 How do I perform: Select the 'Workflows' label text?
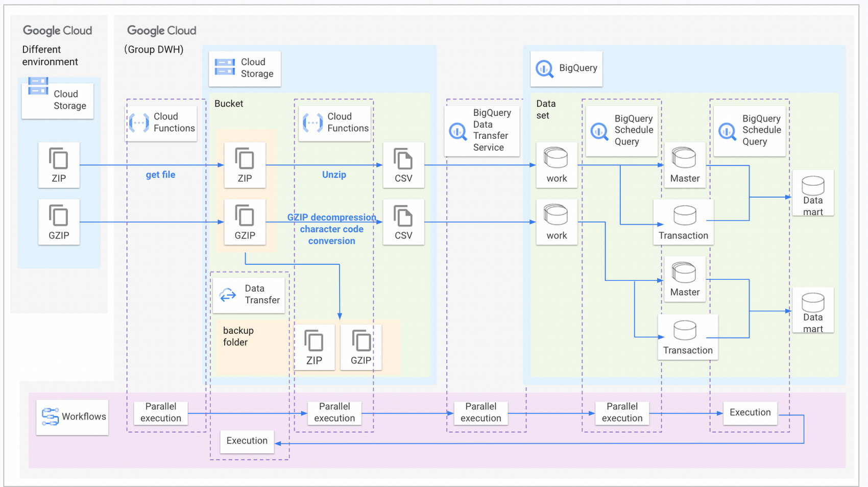(84, 417)
